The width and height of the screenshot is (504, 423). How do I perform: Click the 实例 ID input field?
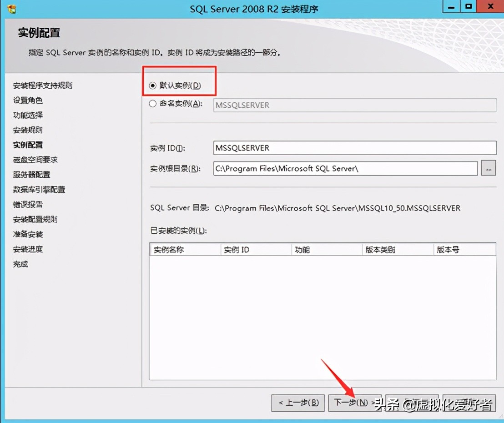354,148
